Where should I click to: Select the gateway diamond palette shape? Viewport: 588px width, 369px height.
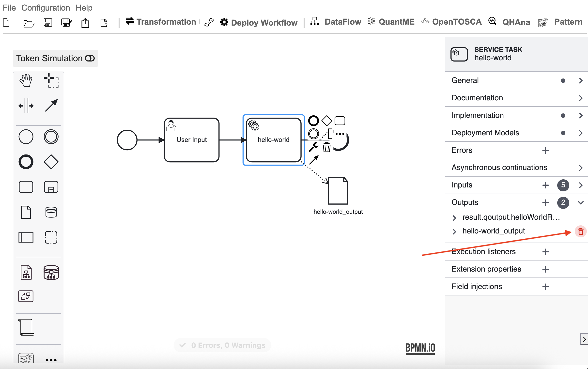(51, 162)
